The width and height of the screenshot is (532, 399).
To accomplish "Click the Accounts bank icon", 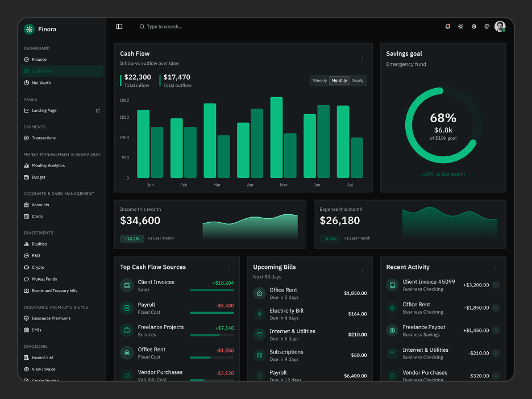I will point(27,205).
